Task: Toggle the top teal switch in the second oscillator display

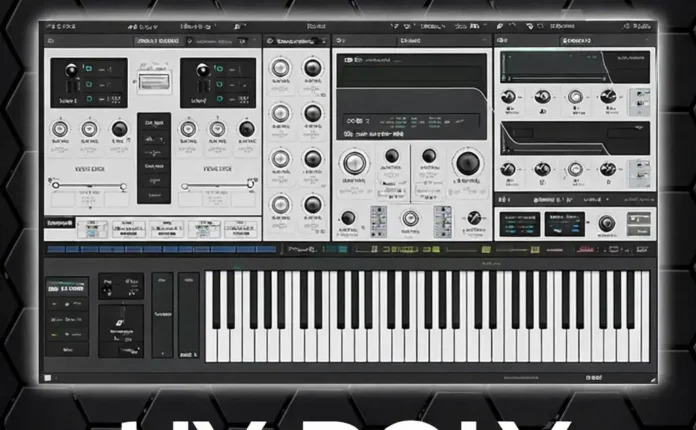Action: (219, 69)
